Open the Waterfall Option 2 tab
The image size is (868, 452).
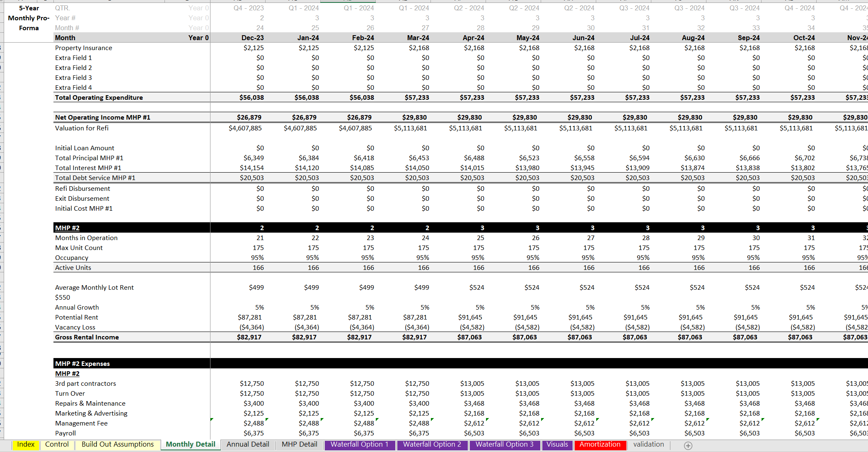pos(432,445)
